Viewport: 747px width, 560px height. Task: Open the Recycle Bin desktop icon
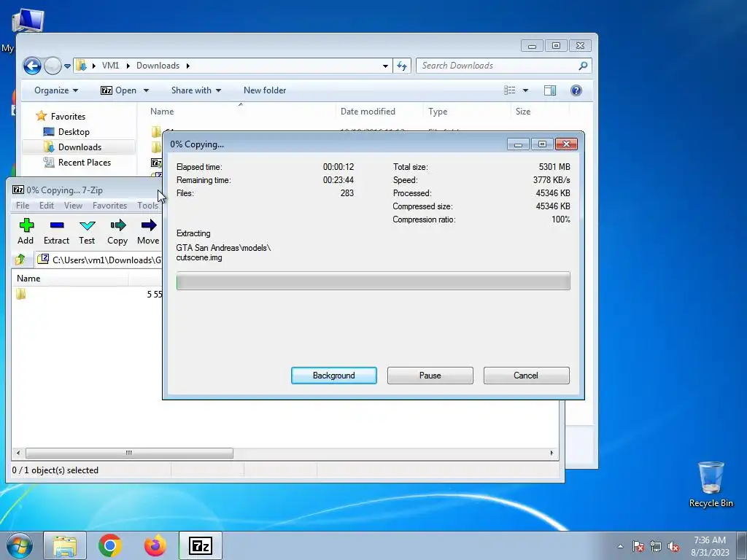(711, 484)
